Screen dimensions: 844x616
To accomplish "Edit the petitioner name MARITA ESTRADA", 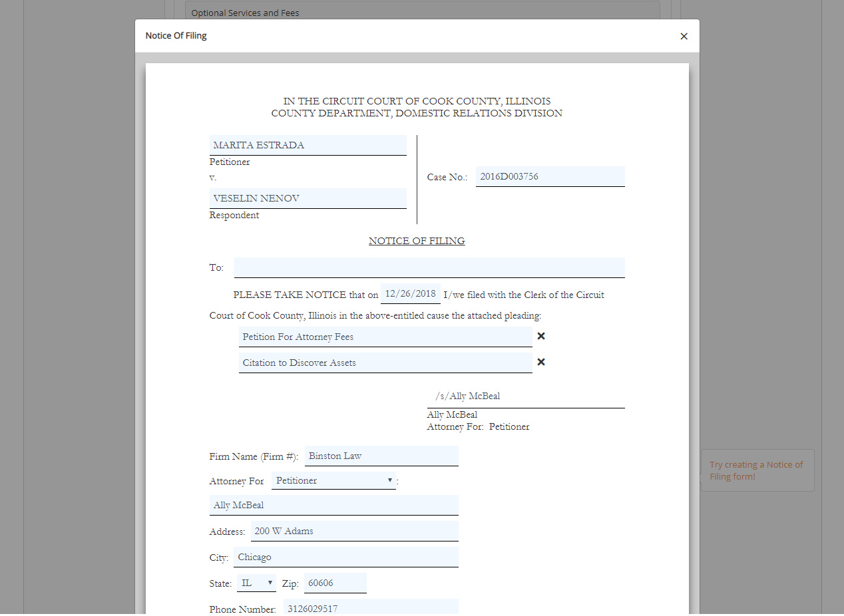I will (x=308, y=145).
